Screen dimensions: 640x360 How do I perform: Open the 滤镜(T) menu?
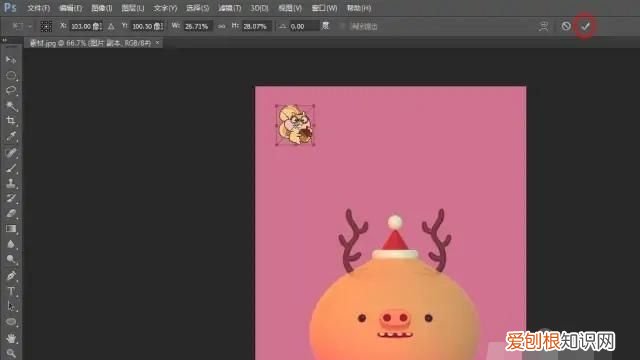[230, 8]
